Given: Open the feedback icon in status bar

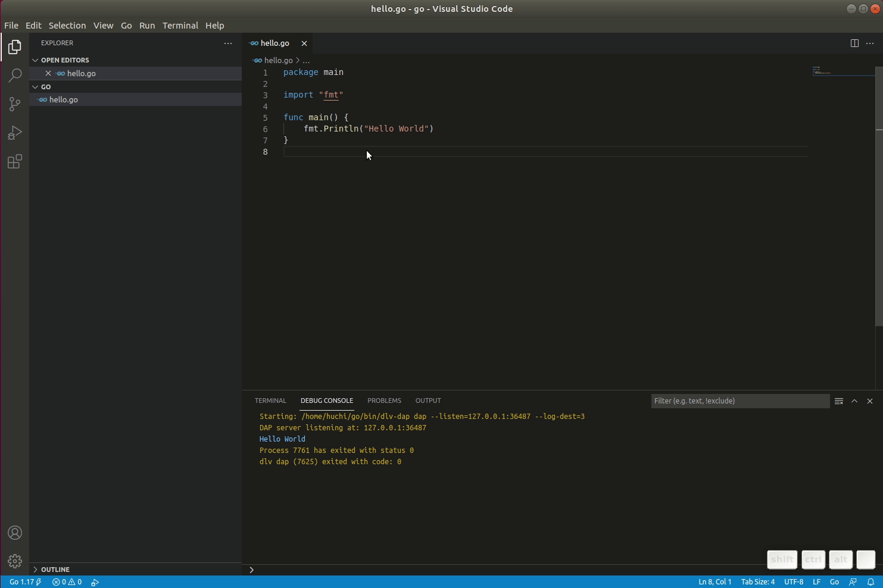Looking at the screenshot, I should pos(853,582).
